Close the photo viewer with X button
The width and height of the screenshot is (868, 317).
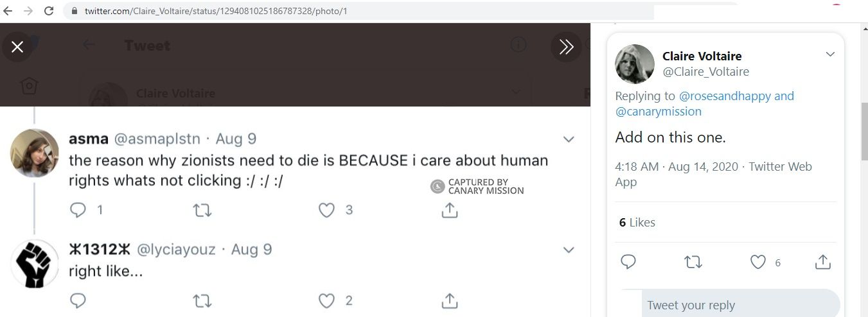click(17, 46)
